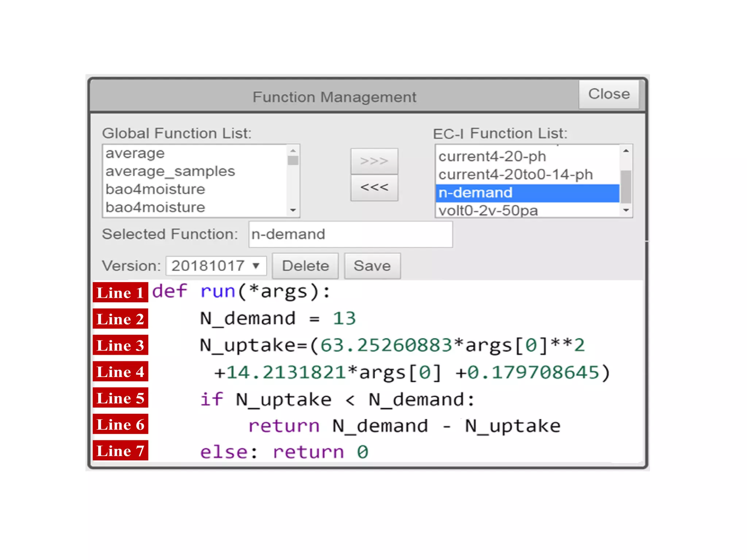The width and height of the screenshot is (747, 560).
Task: Select average_samples in Global Function List
Action: (x=170, y=171)
